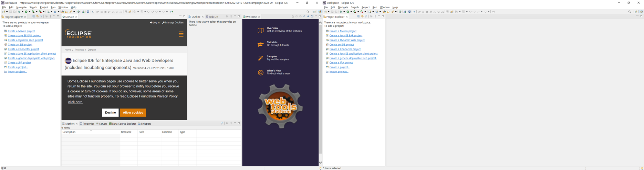
Task: Click the privacy policy 'click here.' link
Action: pyautogui.click(x=75, y=102)
